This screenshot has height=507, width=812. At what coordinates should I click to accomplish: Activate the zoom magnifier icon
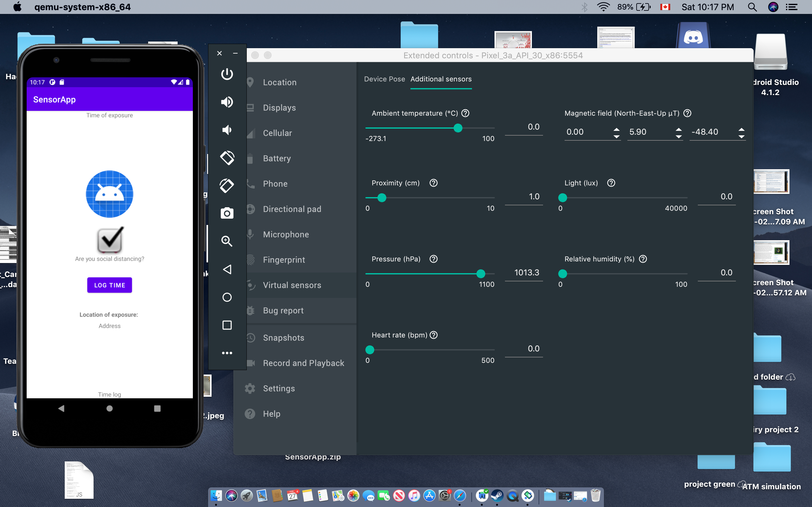(x=227, y=241)
